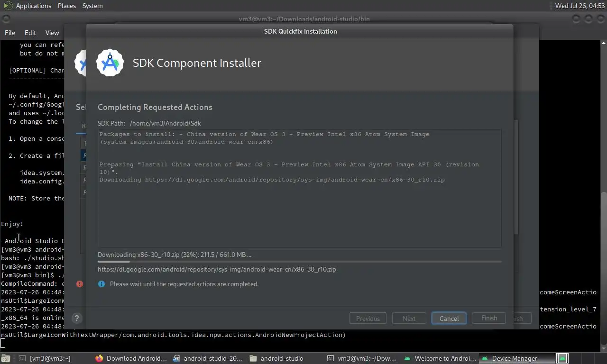Switch to android-studio-20... archive taskbar entry
The width and height of the screenshot is (607, 364).
coord(208,358)
